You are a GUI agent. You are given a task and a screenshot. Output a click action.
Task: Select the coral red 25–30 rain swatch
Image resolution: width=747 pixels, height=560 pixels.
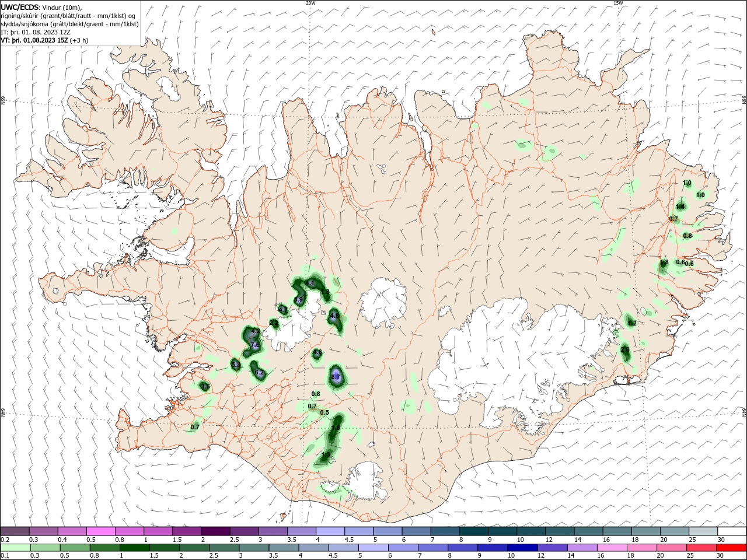[x=702, y=548]
